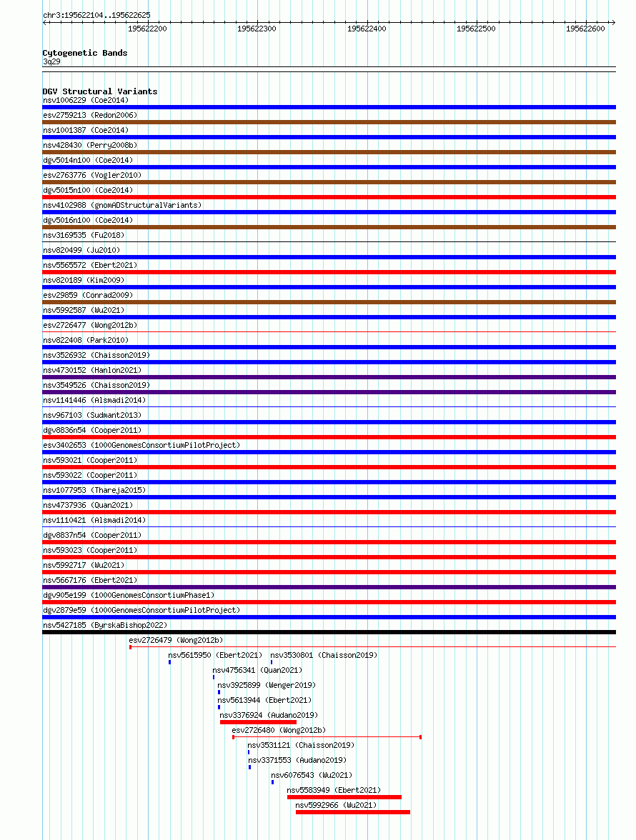Select nsv4737936 (Quan2021) entry
The image size is (636, 840).
point(88,505)
